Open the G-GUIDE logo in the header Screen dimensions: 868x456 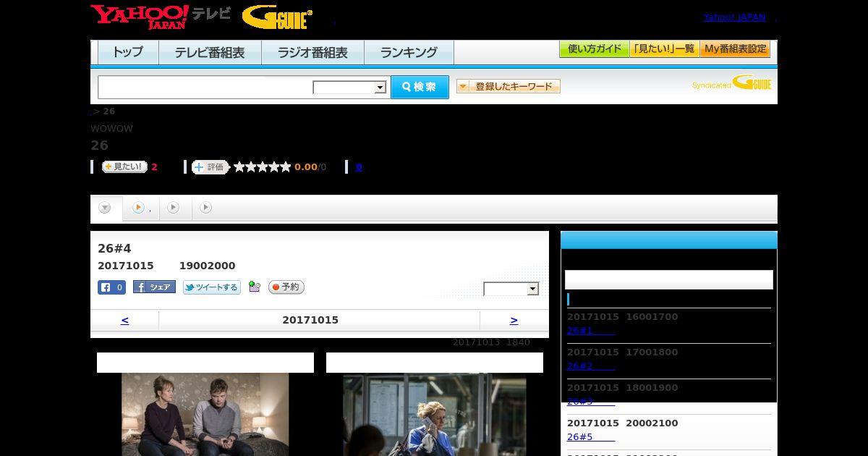(x=277, y=17)
